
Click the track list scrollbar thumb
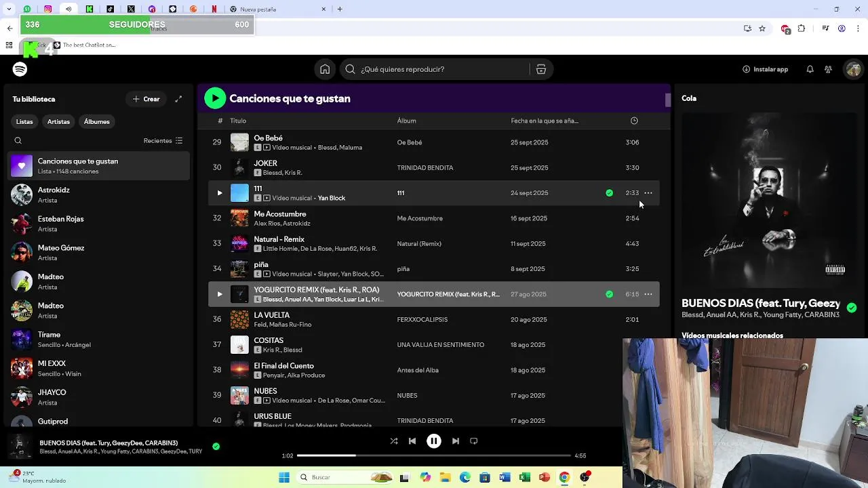668,100
